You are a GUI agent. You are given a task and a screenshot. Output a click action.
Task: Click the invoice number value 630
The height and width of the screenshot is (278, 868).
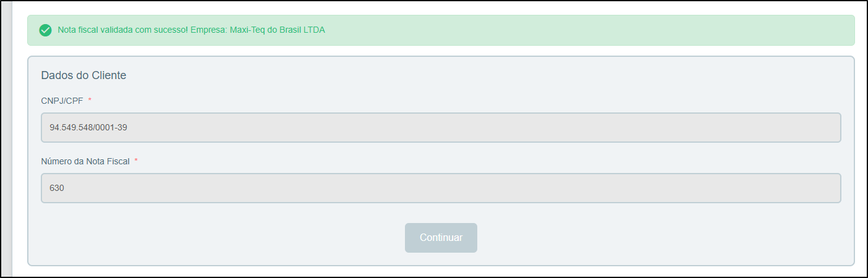pos(57,188)
